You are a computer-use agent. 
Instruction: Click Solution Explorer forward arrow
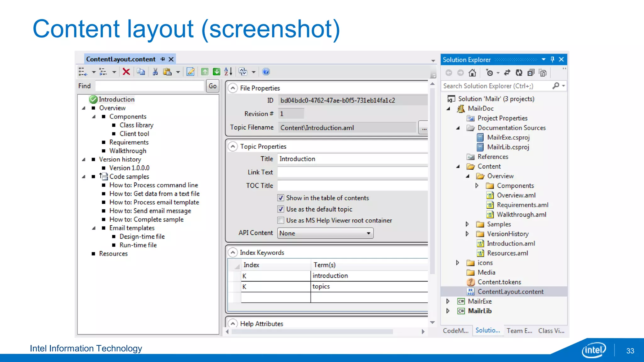(x=460, y=73)
